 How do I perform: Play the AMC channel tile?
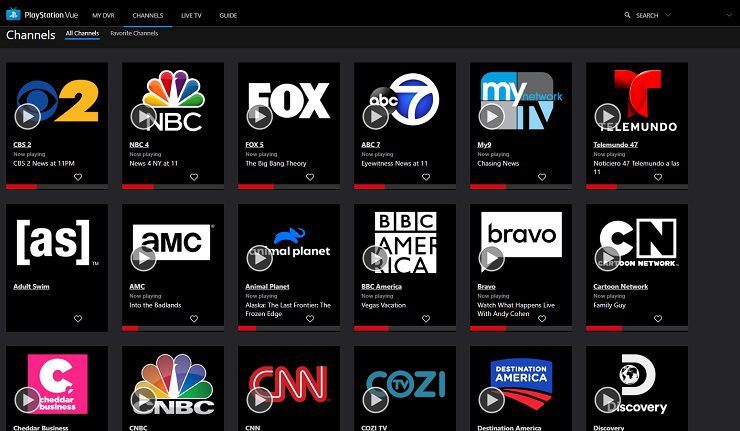tap(143, 258)
